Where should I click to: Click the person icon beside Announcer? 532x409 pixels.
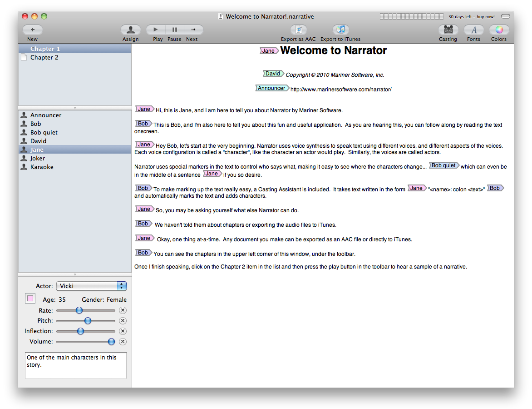(x=24, y=115)
